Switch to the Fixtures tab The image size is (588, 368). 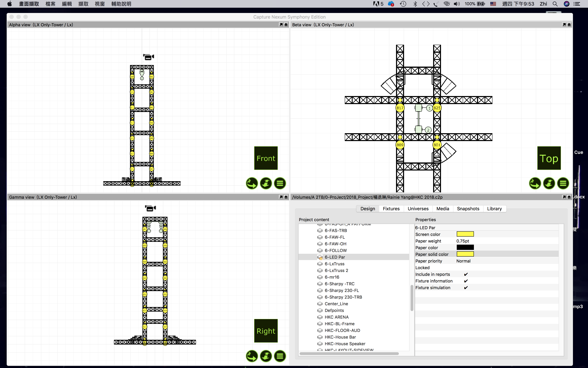click(x=391, y=209)
